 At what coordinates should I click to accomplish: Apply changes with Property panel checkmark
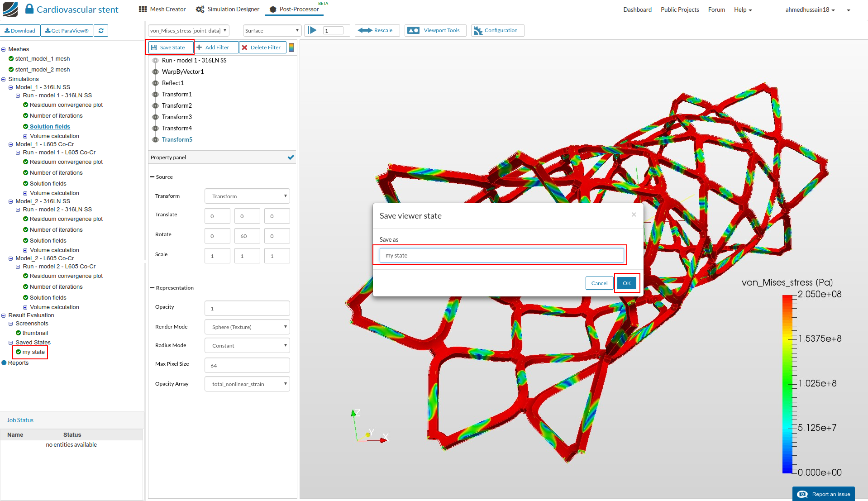coord(291,157)
